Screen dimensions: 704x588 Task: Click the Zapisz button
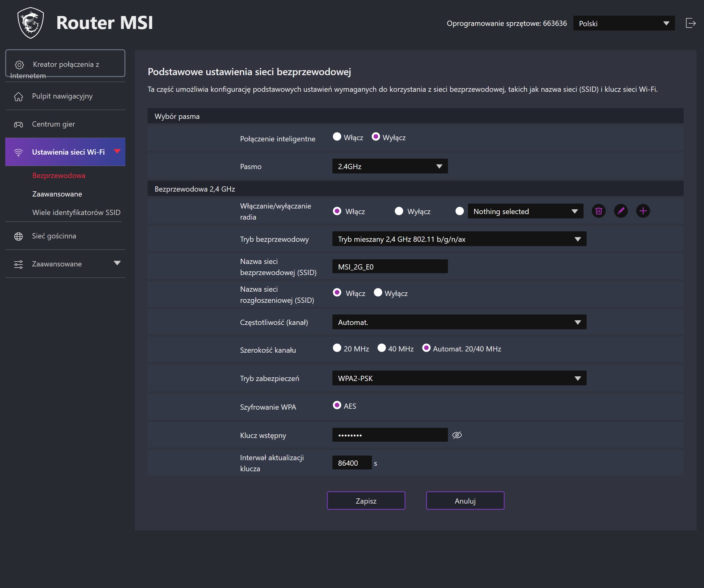click(366, 501)
